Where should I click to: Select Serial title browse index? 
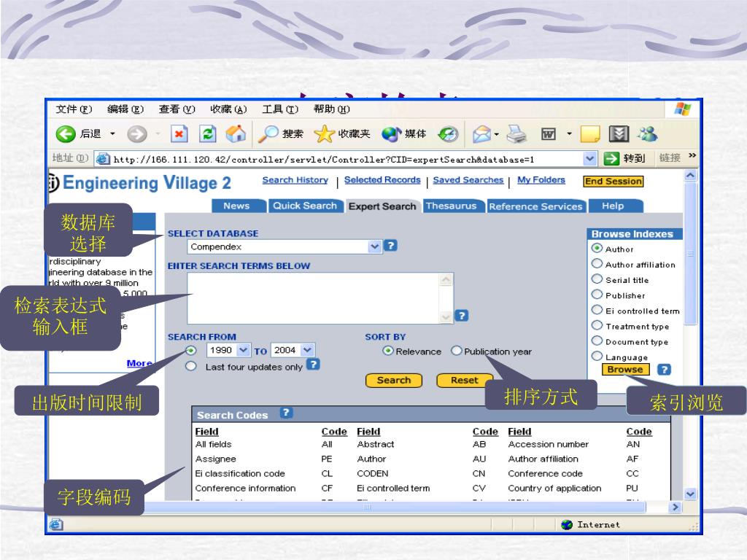click(x=597, y=279)
